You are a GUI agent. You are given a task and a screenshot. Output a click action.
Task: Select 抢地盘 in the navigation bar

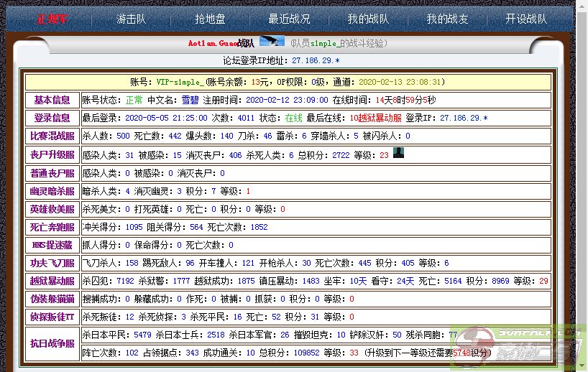click(210, 19)
